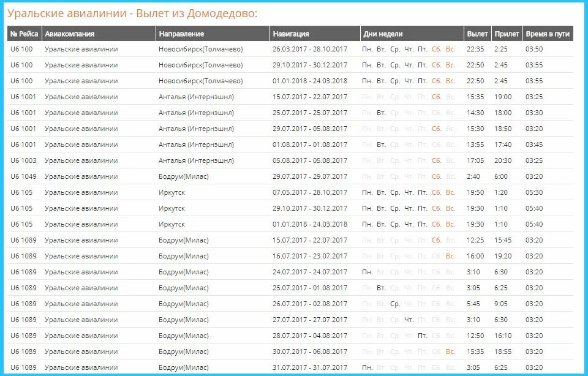
Task: Click 'Новосибирск(Толмачево)' in the 26.03.2017 row
Action: click(x=201, y=49)
